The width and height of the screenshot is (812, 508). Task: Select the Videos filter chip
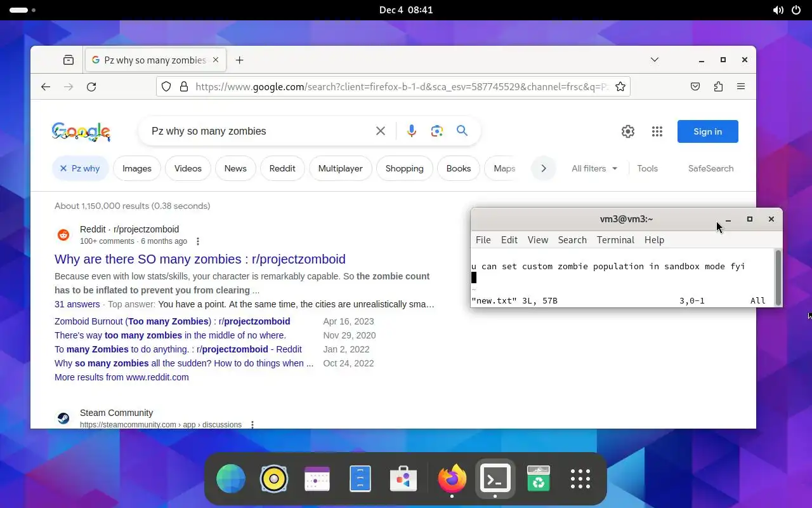click(x=188, y=168)
